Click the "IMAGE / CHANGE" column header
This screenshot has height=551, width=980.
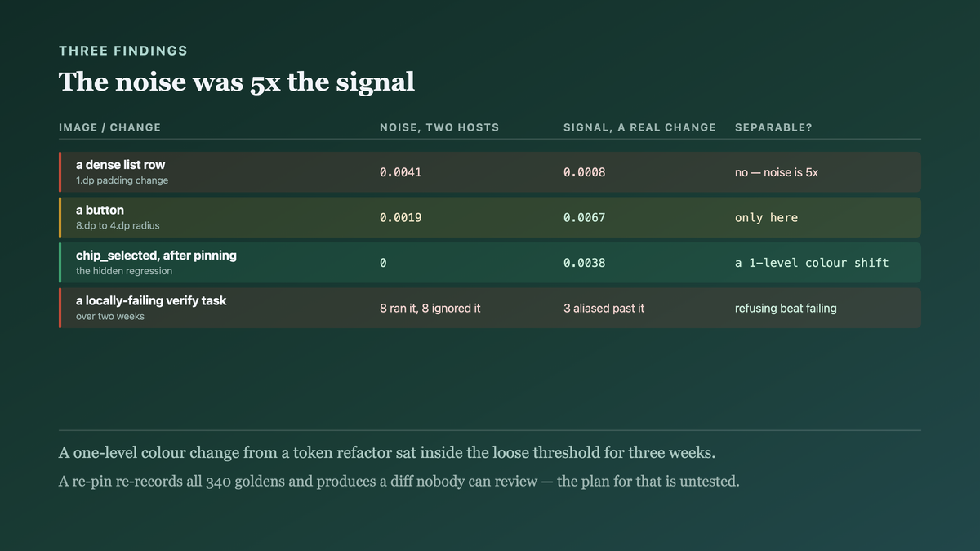110,127
